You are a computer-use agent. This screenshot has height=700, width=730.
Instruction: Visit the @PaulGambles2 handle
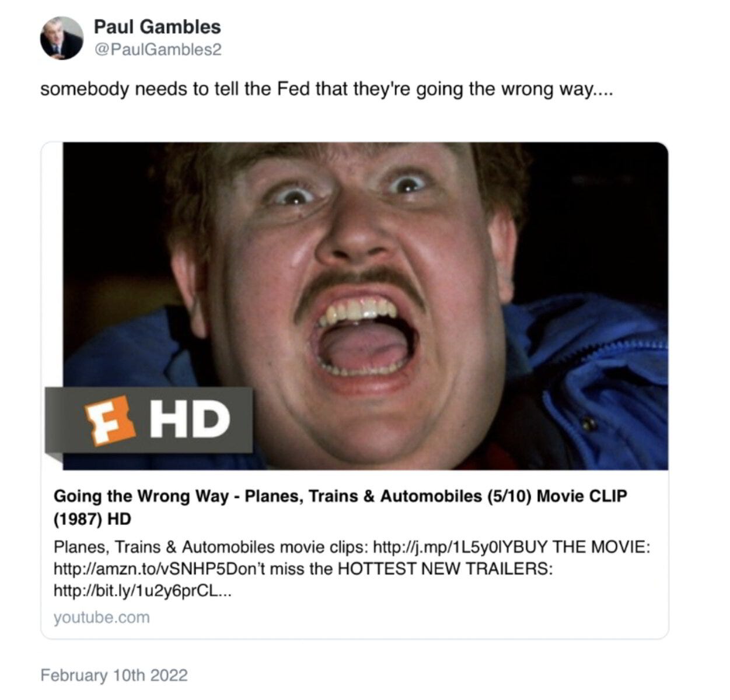158,50
